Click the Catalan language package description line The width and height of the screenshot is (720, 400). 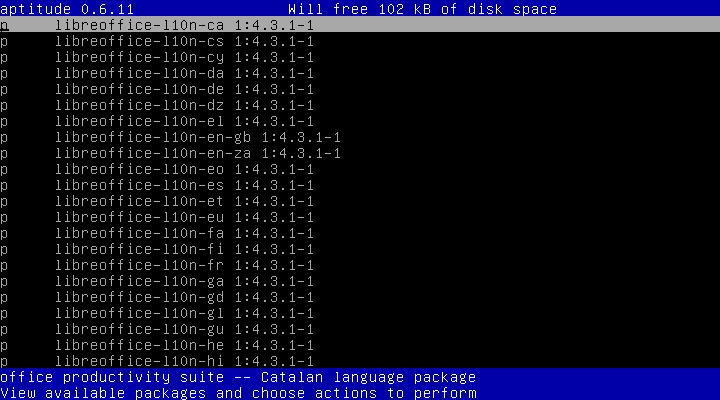(238, 377)
